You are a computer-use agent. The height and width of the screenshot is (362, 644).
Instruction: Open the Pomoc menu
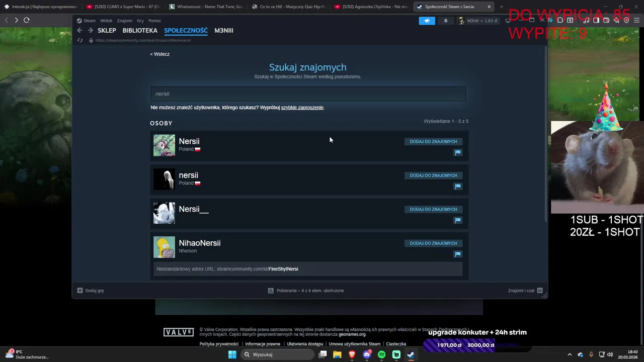154,21
